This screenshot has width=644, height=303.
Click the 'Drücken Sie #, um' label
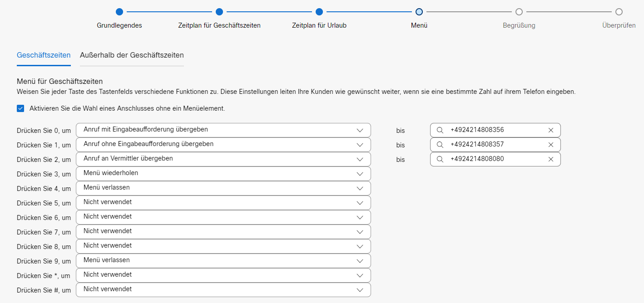(x=44, y=290)
